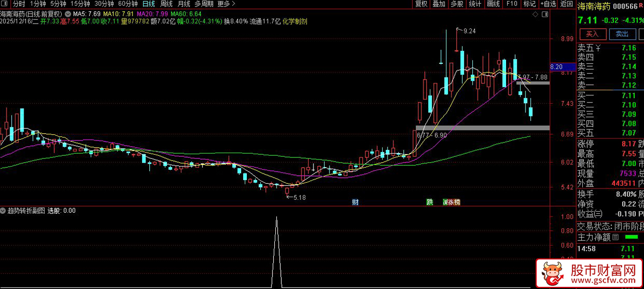Click the 6.77 - 6.90 gap zone bar
This screenshot has height=289, width=644.
482,128
